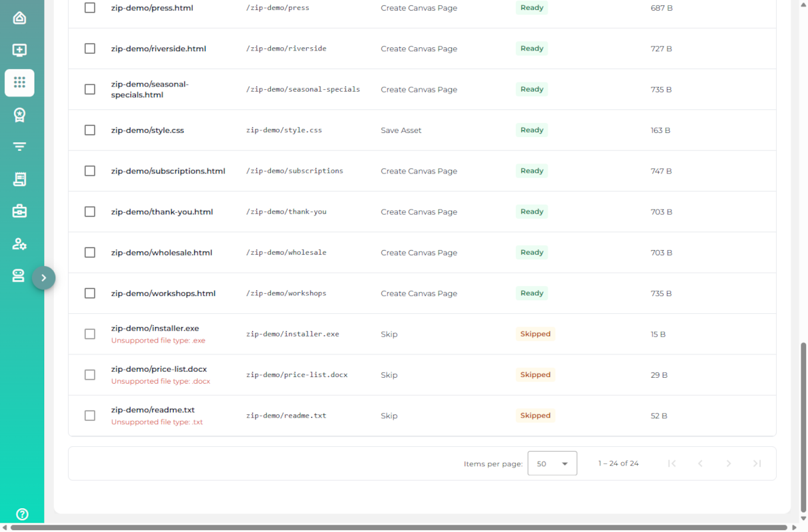
Task: Go to the next page of results
Action: [729, 464]
